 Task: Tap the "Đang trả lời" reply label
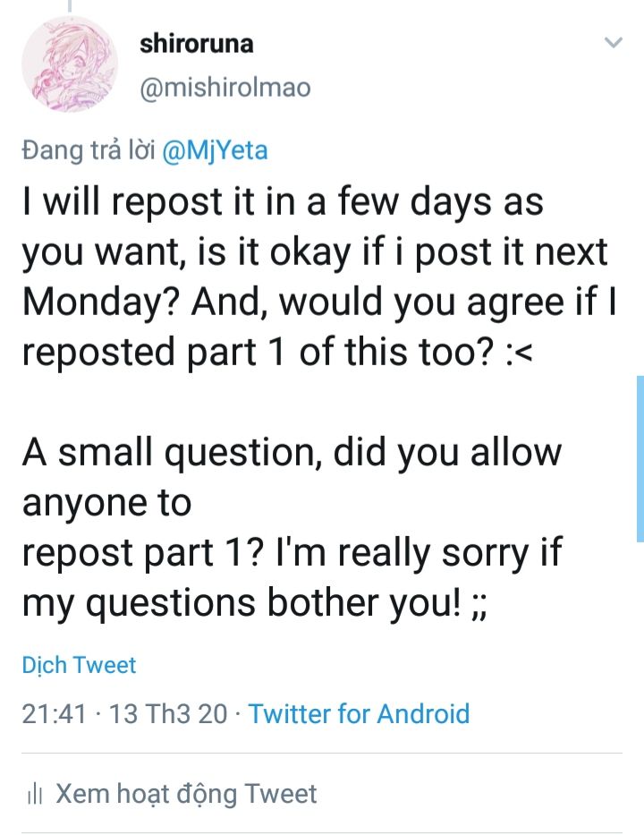pyautogui.click(x=88, y=150)
